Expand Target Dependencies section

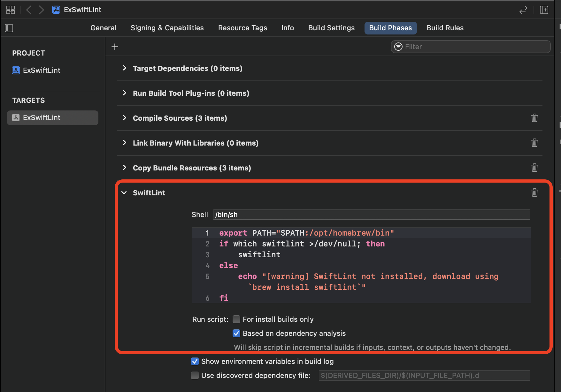(x=125, y=68)
